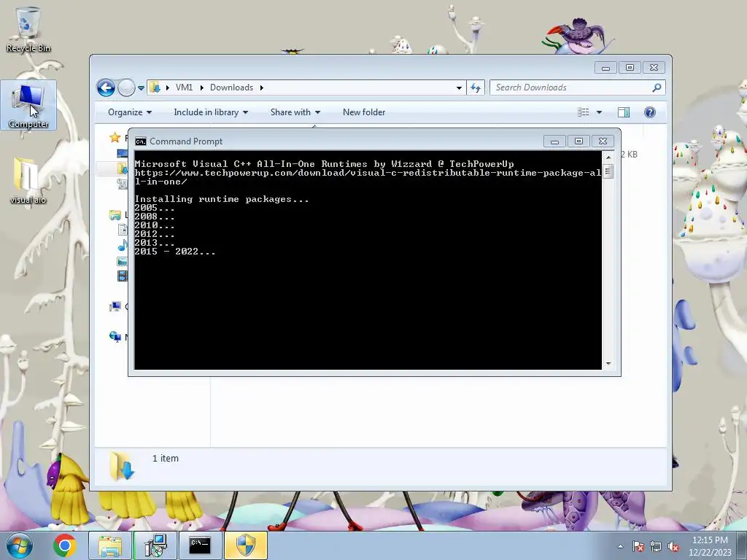The image size is (747, 560).
Task: Open the Organize menu
Action: [130, 112]
